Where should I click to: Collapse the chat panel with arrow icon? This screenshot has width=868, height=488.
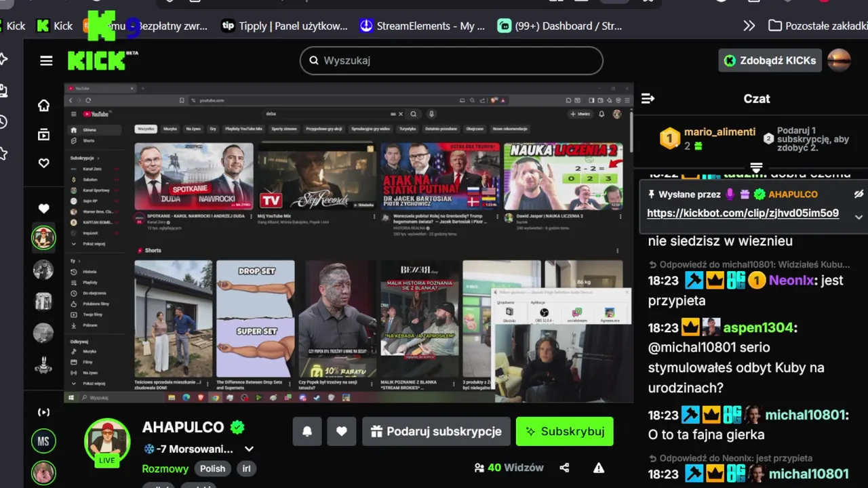[648, 98]
